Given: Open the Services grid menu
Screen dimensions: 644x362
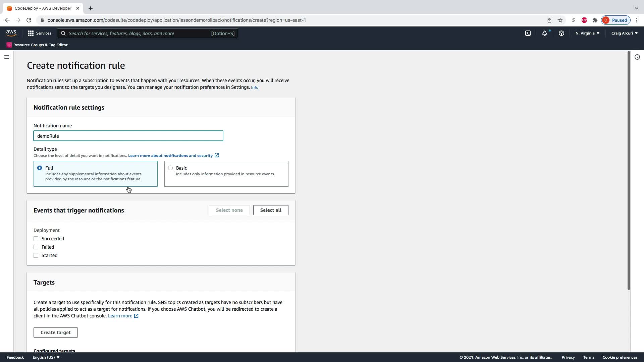Looking at the screenshot, I should (40, 33).
